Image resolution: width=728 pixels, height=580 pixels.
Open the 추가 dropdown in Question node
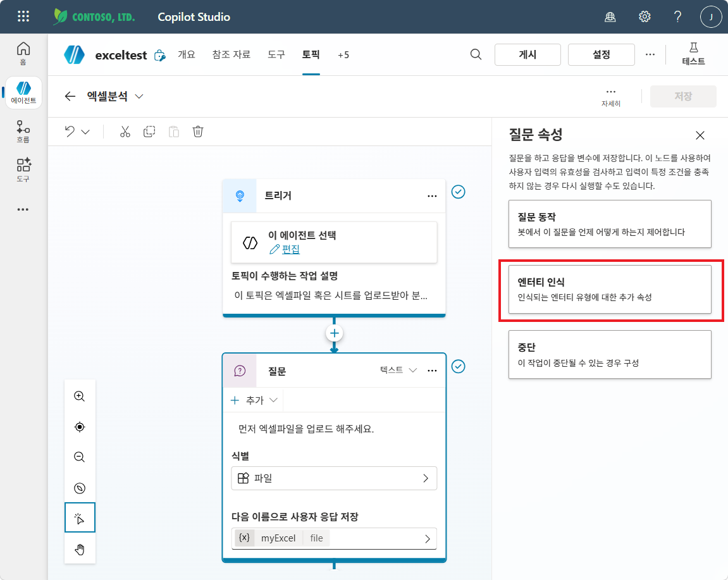[254, 400]
